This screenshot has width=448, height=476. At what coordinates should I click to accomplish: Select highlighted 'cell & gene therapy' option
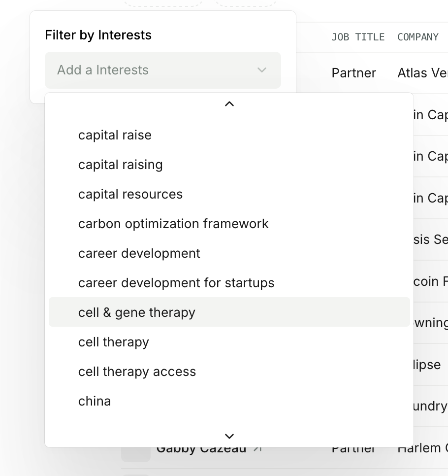[229, 312]
